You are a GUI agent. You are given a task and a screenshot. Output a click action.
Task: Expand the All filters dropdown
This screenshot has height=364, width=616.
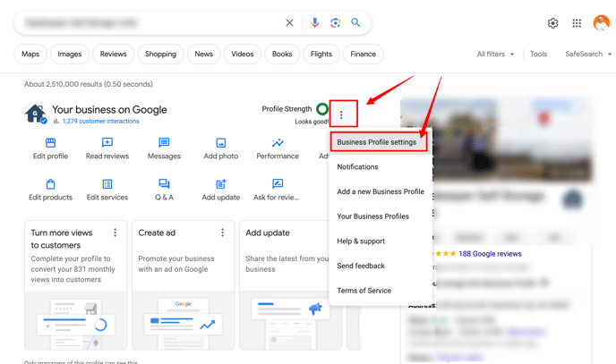tap(495, 55)
